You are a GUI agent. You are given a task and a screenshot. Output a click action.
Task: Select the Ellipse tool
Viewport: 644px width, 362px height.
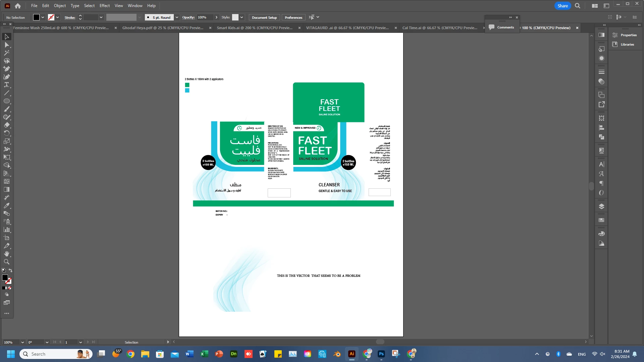[x=7, y=101]
